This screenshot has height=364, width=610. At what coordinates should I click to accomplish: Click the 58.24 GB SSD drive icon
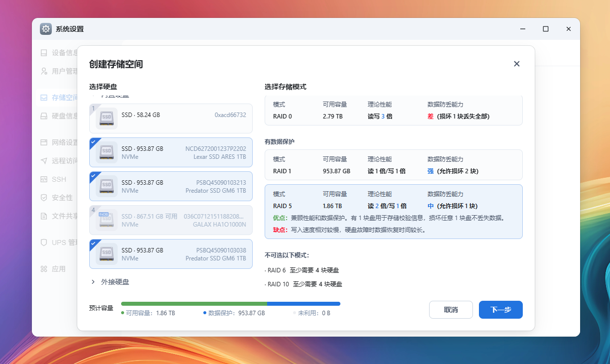point(106,119)
